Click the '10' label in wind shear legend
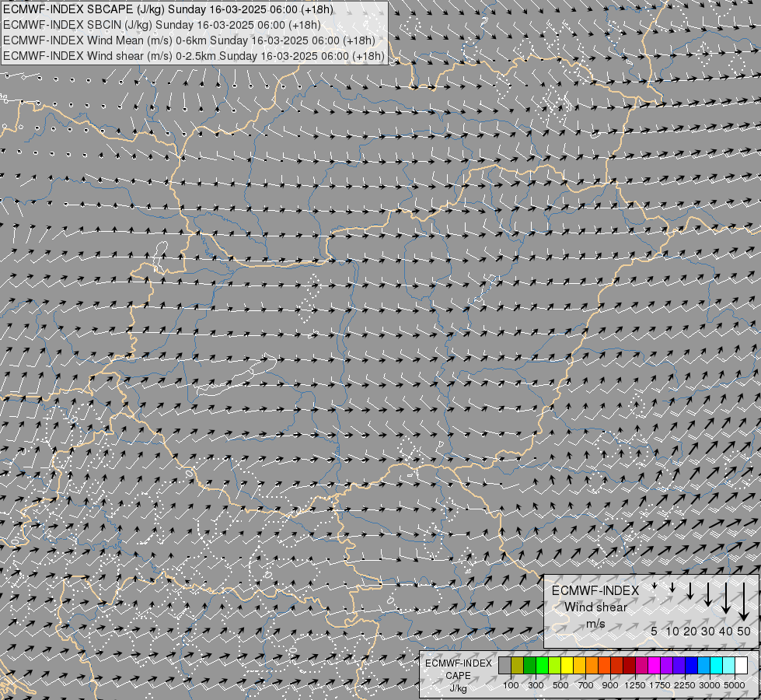Image resolution: width=761 pixels, height=700 pixels. [x=672, y=631]
